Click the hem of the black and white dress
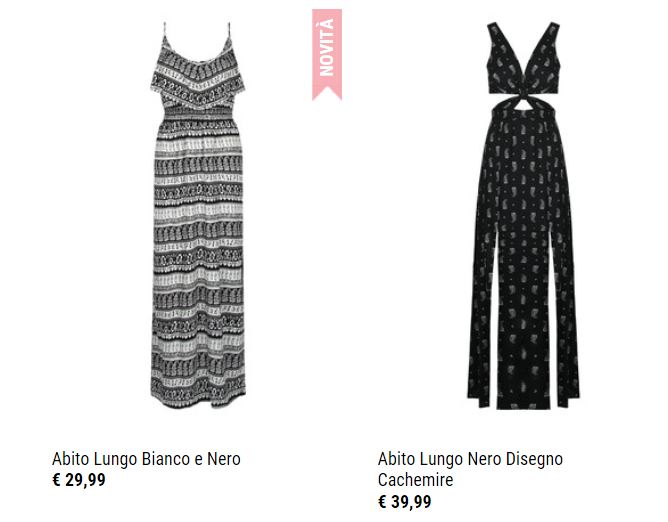 [198, 396]
